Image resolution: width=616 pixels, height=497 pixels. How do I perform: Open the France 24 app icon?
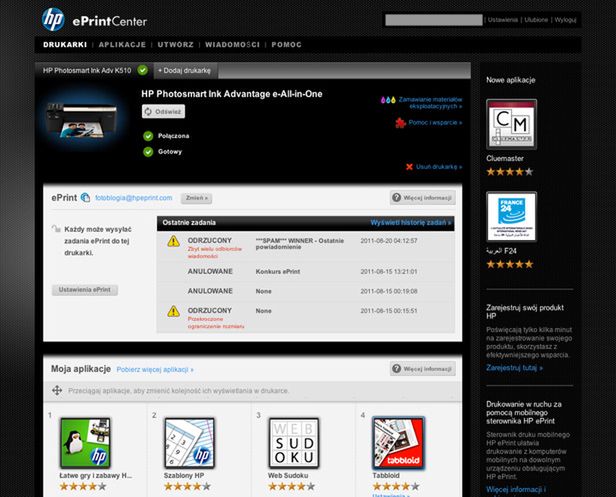512,216
